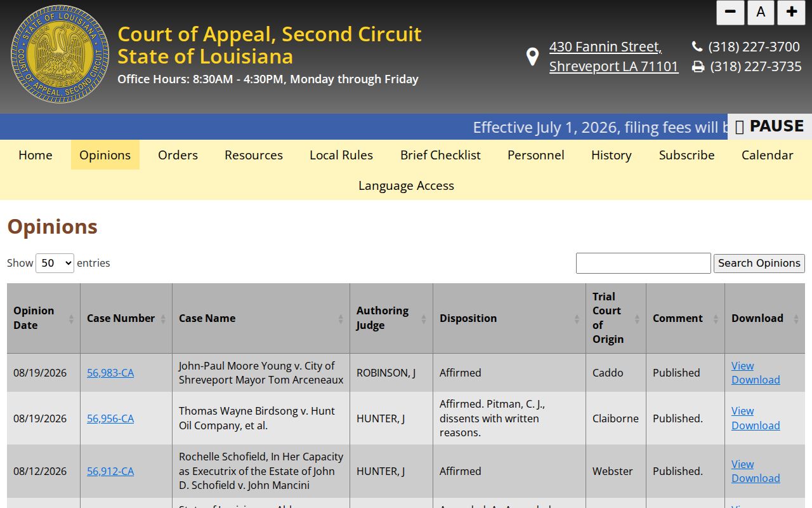The height and width of the screenshot is (508, 812).
Task: Pause the scrolling announcement banner
Action: [769, 126]
